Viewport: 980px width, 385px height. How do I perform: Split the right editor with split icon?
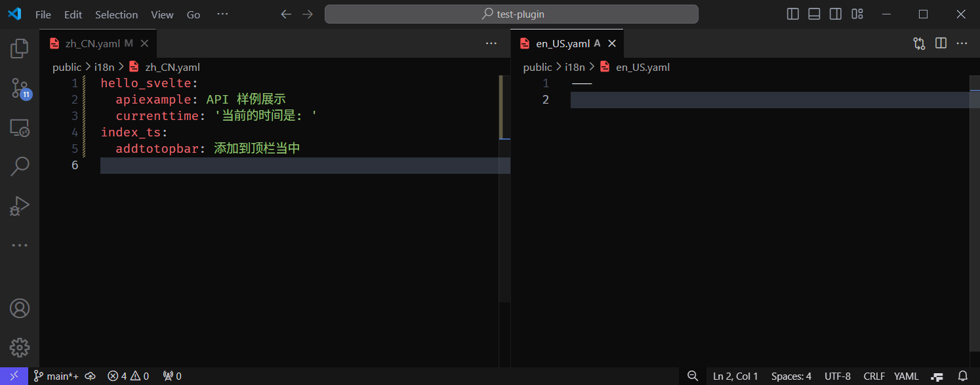(941, 43)
